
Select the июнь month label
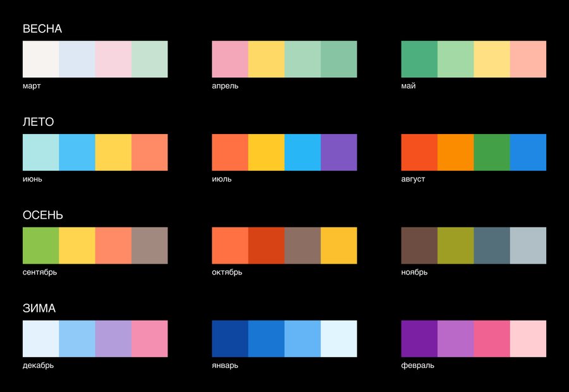pos(33,180)
